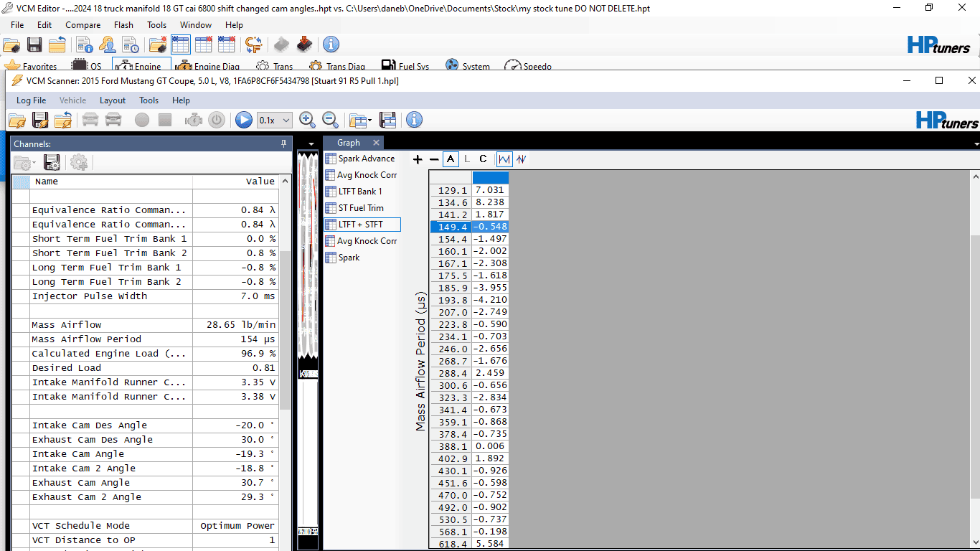The height and width of the screenshot is (551, 980).
Task: Open the Compare menu in VCM Editor
Action: [x=83, y=25]
